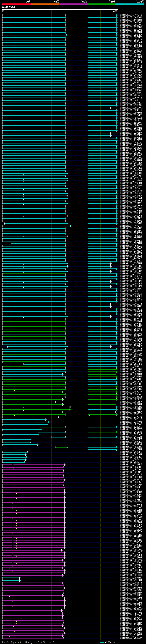Select hit label UniRef100_P49317
The height and width of the screenshot is (644, 146).
click(x=131, y=82)
